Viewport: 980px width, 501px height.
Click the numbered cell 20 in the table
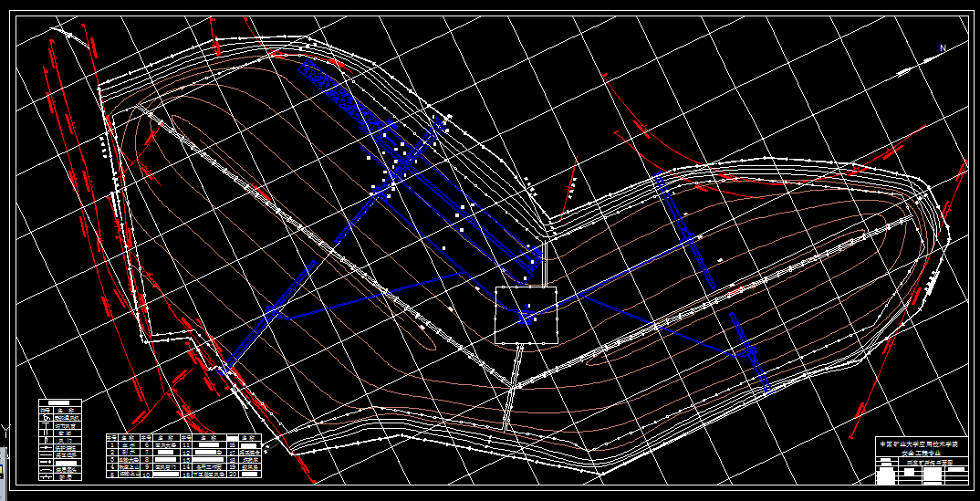[233, 475]
